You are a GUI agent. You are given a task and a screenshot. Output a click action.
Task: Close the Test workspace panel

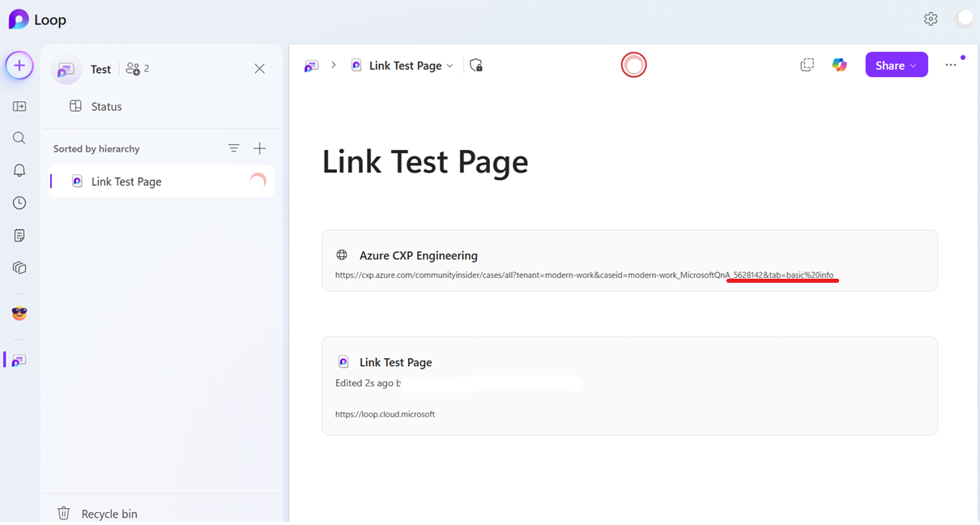click(259, 69)
